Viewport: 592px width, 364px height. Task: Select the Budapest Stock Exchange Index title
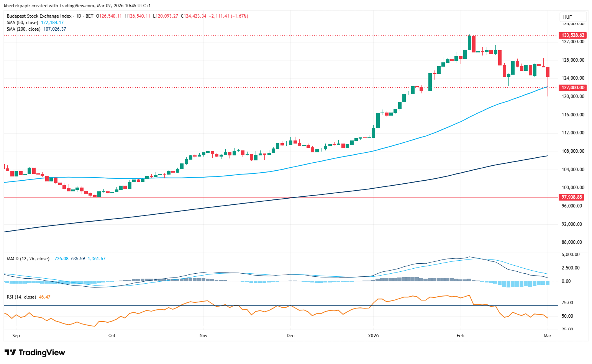click(x=39, y=16)
